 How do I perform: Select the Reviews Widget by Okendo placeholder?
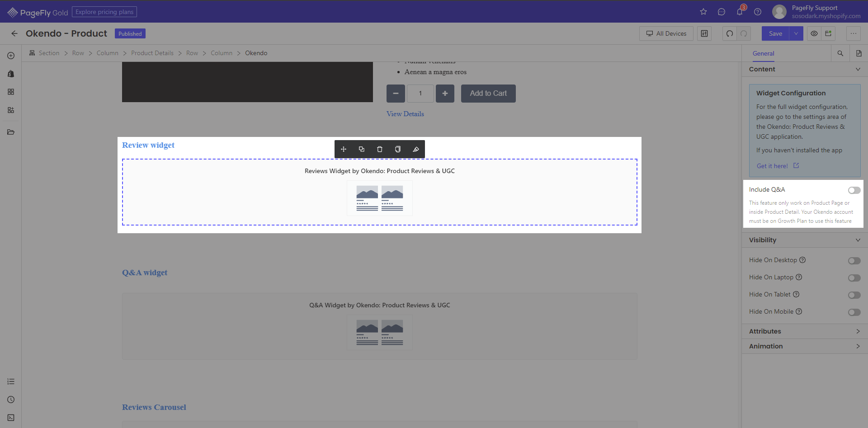380,192
